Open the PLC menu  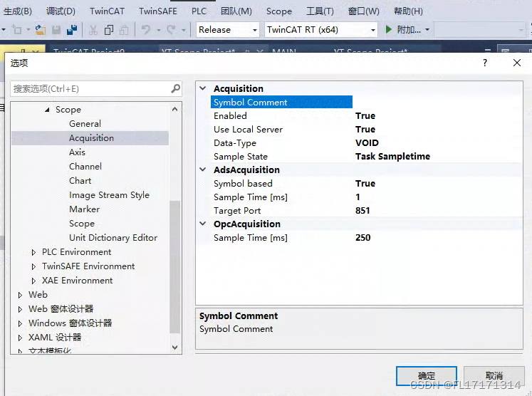pos(199,11)
